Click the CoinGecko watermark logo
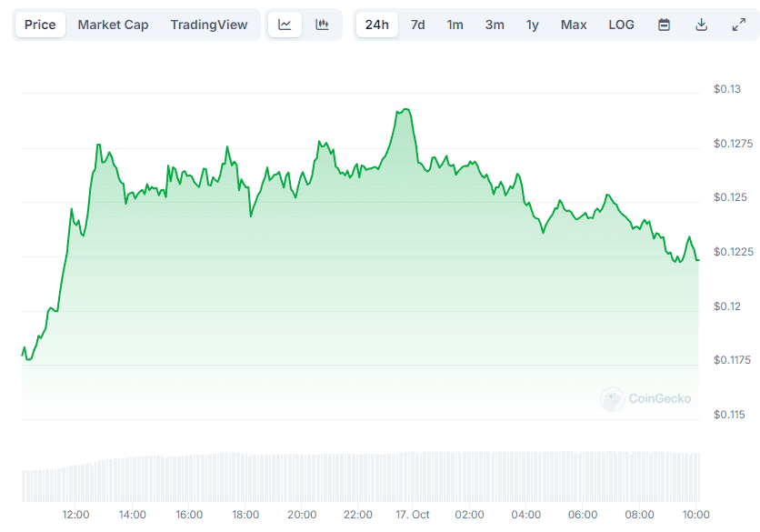The height and width of the screenshot is (532, 760). [x=646, y=398]
